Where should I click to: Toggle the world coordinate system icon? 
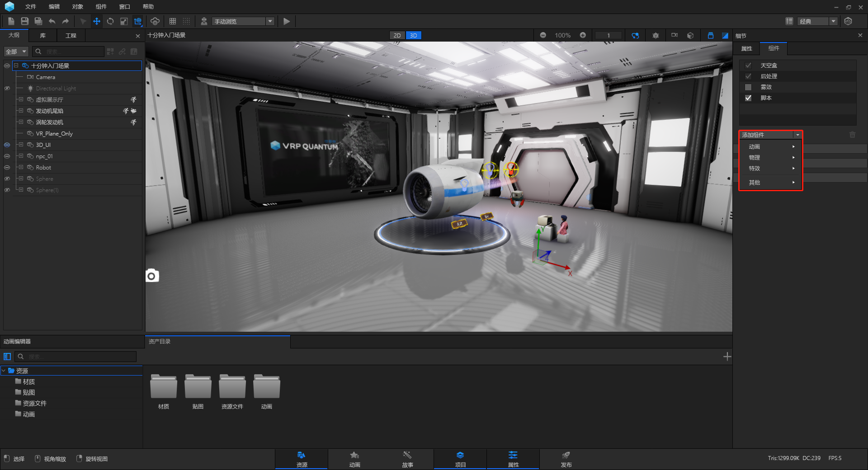point(138,21)
